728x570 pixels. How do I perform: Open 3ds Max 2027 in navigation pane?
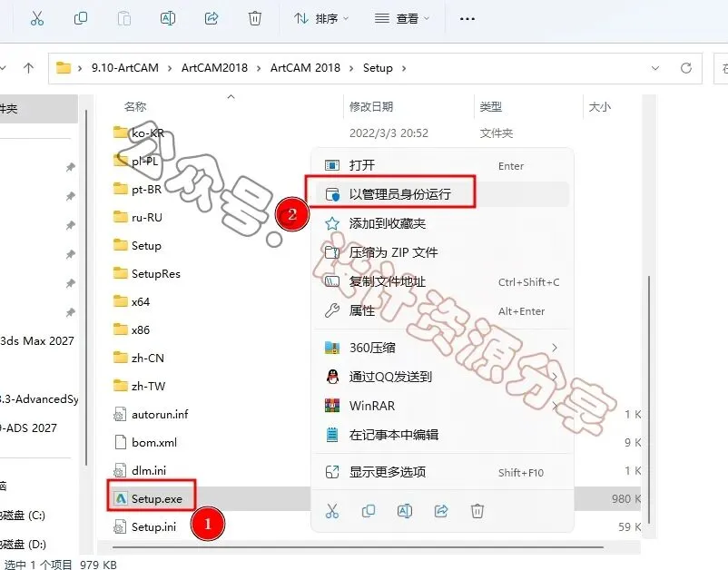point(37,341)
